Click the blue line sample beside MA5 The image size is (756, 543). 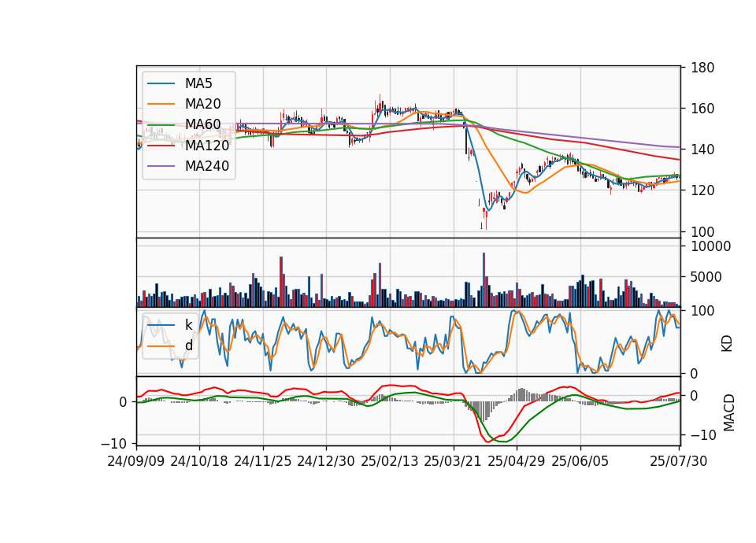tap(161, 83)
